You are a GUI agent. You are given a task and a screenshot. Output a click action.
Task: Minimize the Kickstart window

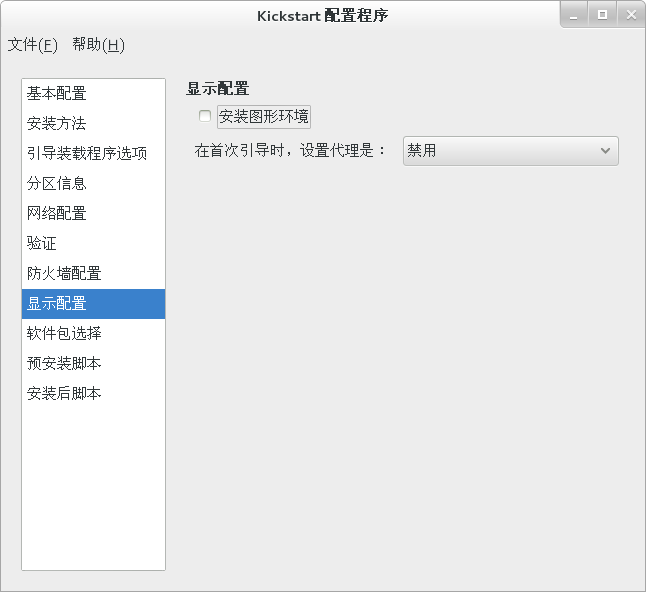pos(573,15)
